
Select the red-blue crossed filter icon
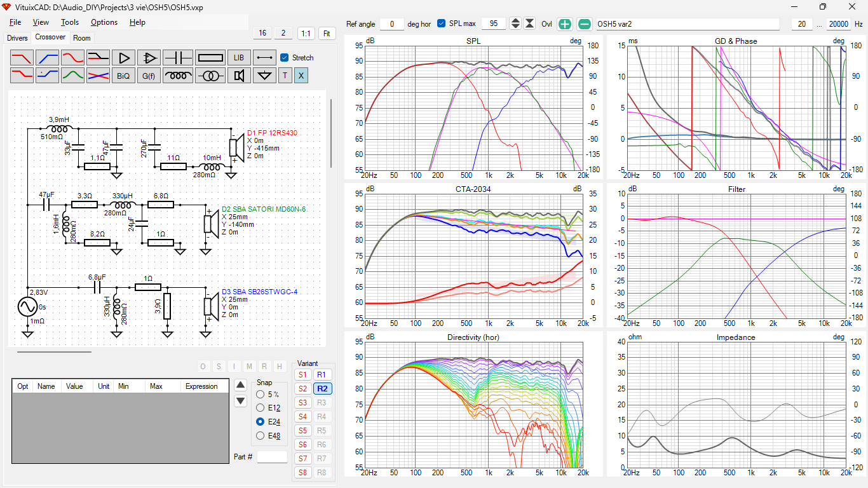tap(98, 76)
